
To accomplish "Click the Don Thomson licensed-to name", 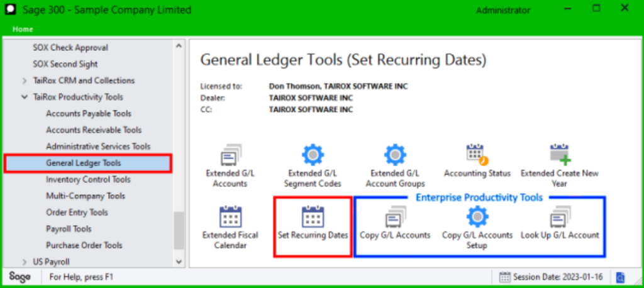I will pyautogui.click(x=338, y=86).
